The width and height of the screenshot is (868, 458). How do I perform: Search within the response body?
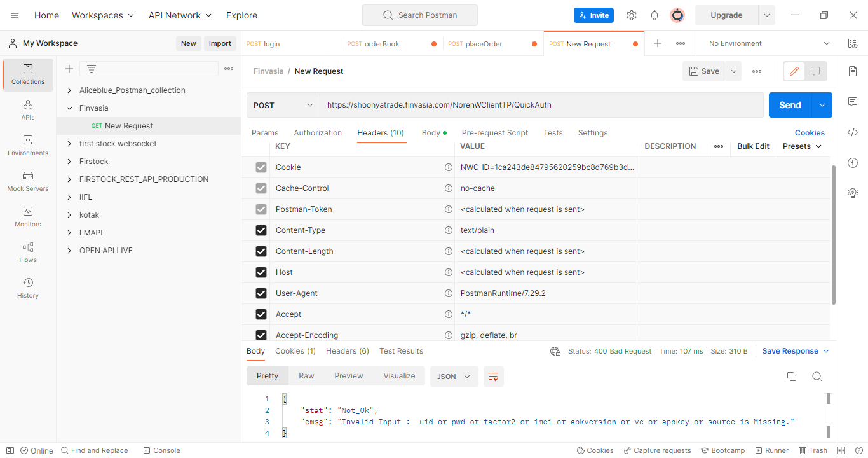pyautogui.click(x=817, y=377)
